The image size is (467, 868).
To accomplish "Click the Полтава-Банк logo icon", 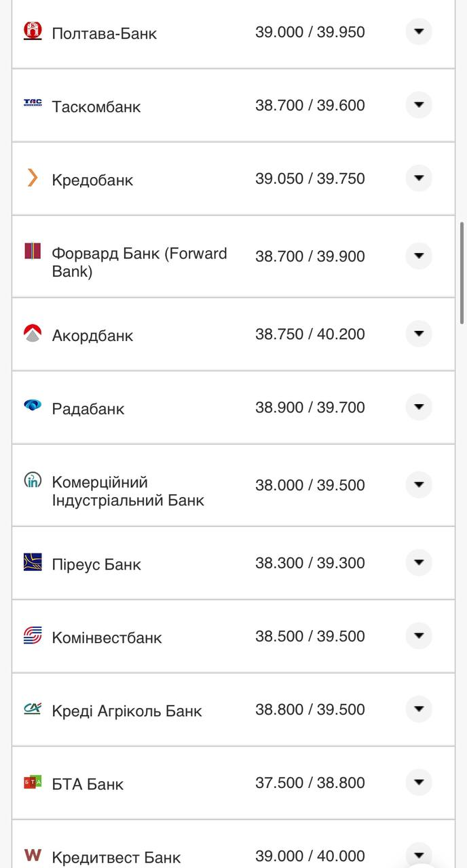I will tap(32, 32).
